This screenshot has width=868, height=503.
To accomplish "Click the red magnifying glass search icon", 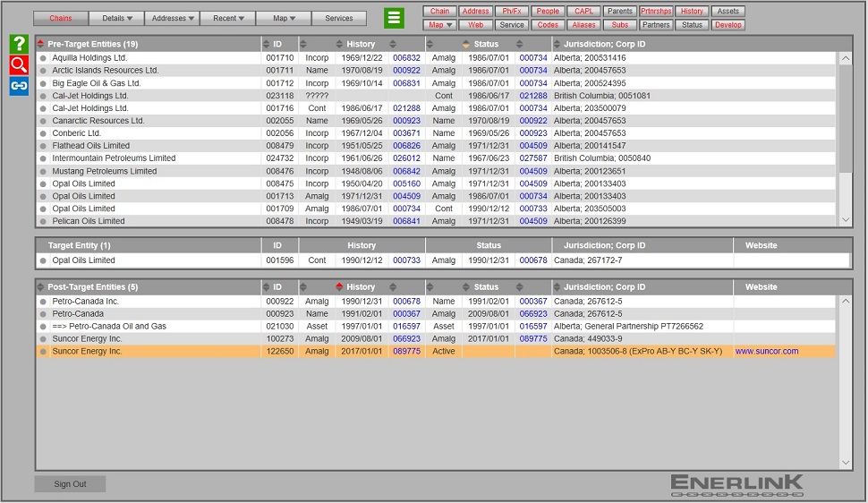I will 19,64.
